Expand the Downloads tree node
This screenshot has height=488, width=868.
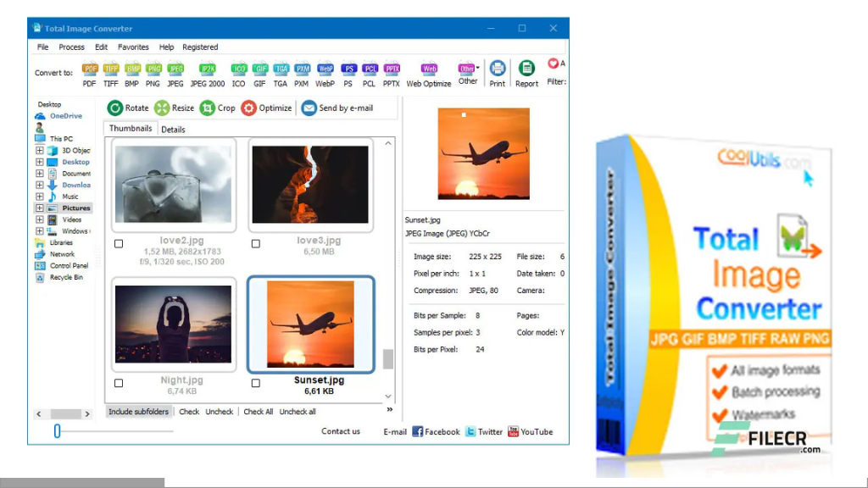click(x=39, y=186)
